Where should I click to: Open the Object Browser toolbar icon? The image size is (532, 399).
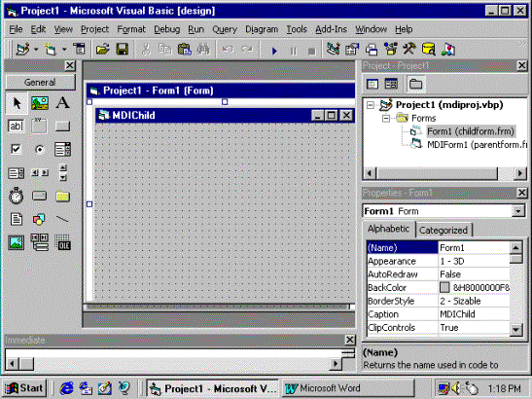(x=391, y=50)
